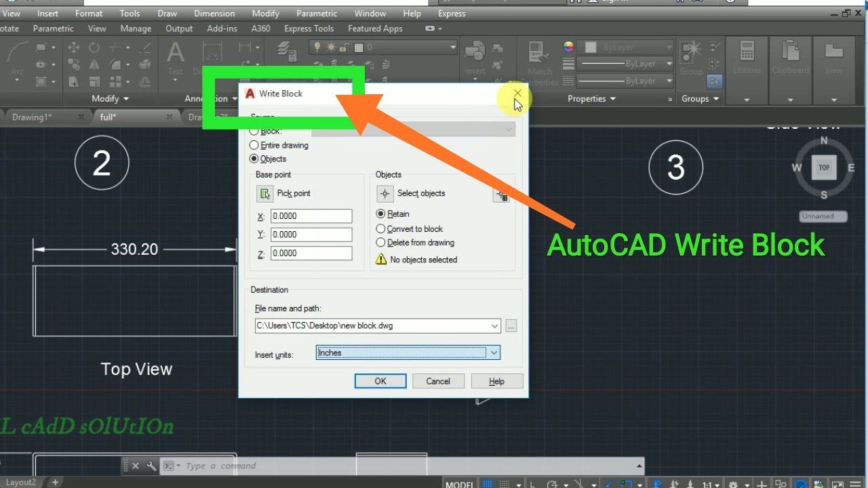Click OK in Write Block dialog

click(380, 381)
